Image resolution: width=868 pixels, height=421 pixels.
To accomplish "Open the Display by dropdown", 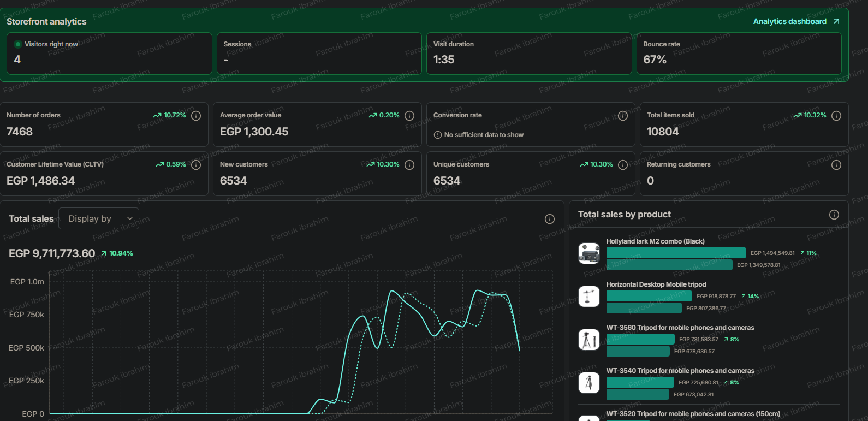I will [x=99, y=218].
